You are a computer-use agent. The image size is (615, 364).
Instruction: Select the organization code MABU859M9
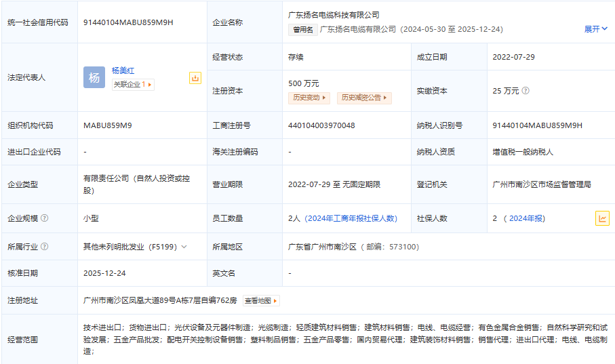point(107,125)
